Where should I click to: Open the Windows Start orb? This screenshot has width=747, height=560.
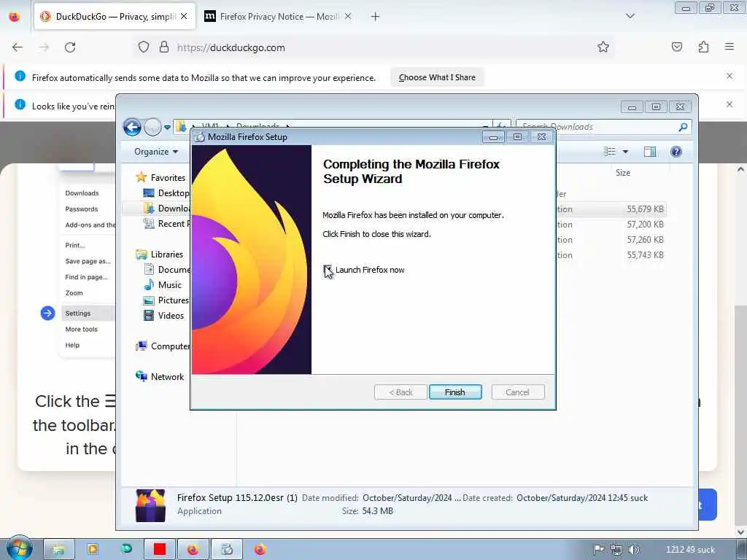coord(19,548)
